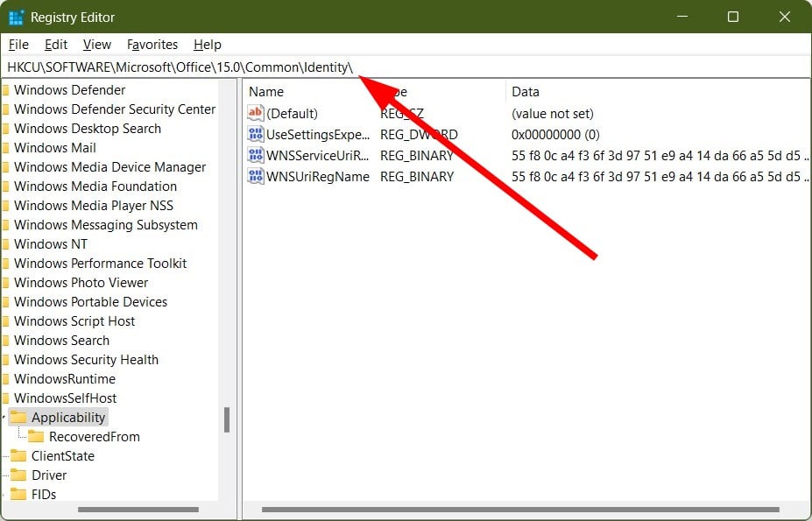Select the FIDs key
The image size is (812, 521).
[44, 494]
